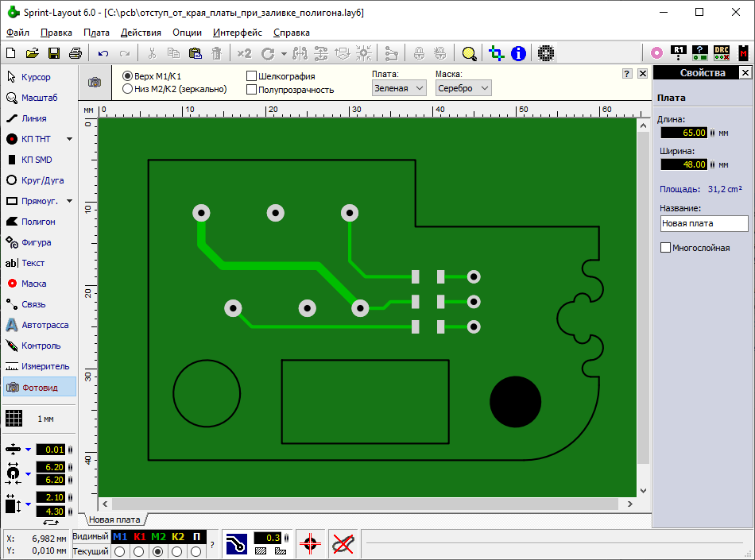Enable the Шелкография checkbox
755x560 pixels.
pos(252,76)
